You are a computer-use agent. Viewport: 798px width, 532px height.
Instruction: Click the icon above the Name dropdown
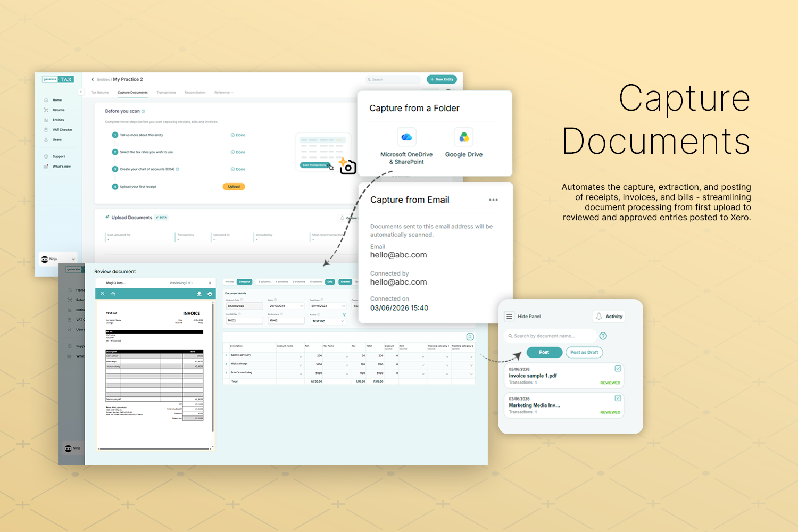(x=344, y=314)
